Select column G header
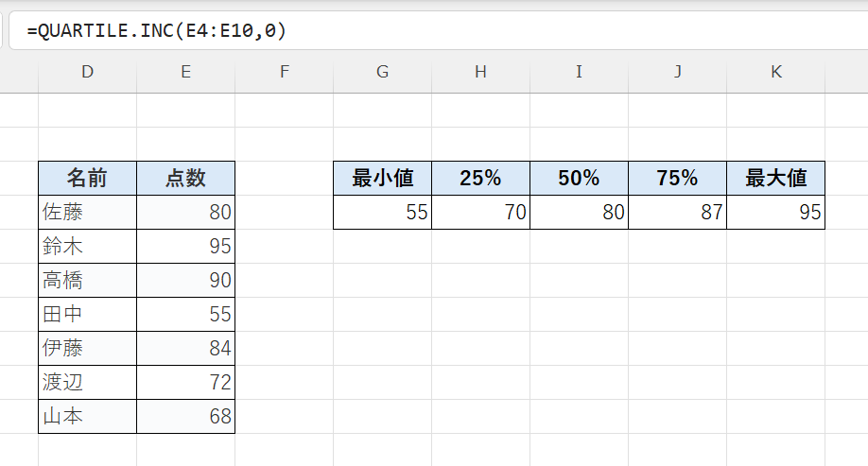 382,72
